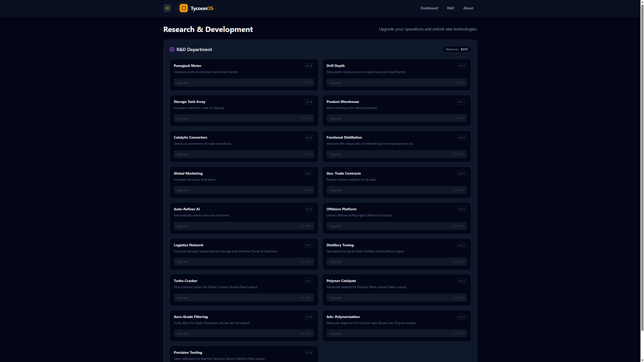Toggle the sound speaker icon

[x=167, y=8]
